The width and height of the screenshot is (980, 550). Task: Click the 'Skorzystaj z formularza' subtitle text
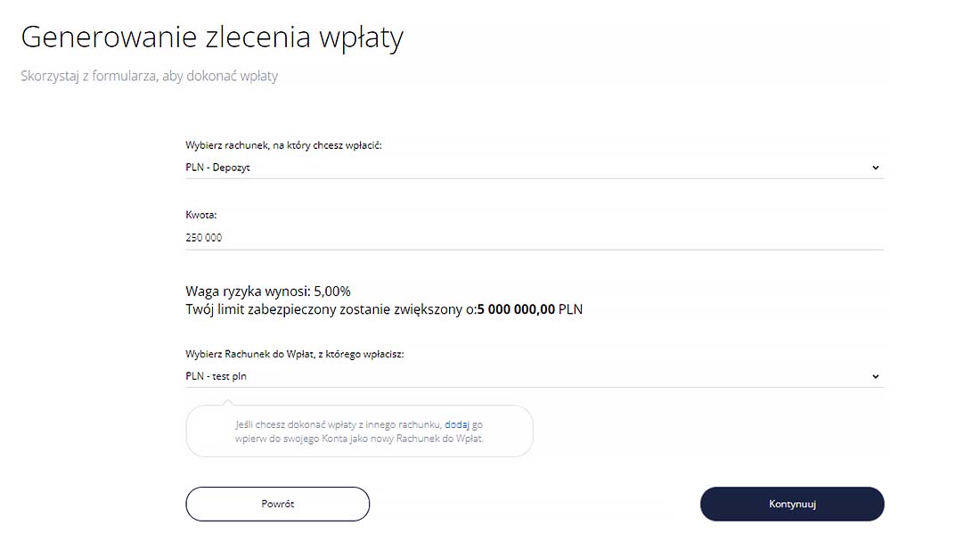click(150, 77)
